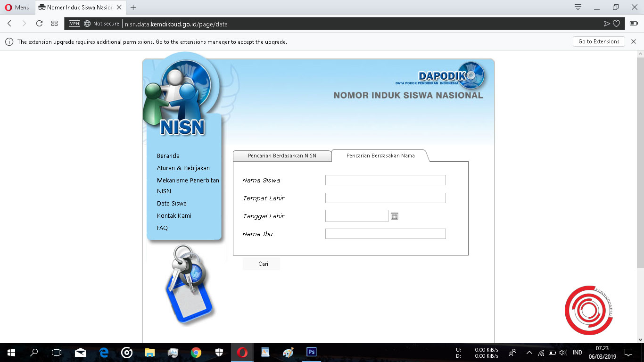Click the Go to Extensions button

point(598,41)
